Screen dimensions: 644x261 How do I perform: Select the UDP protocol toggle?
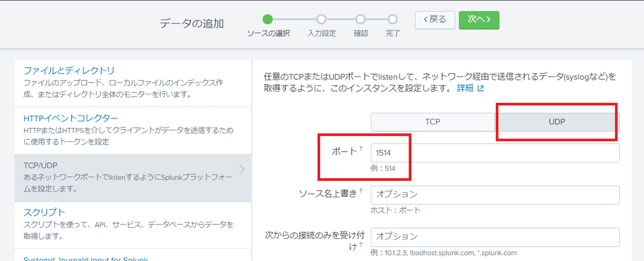coord(557,122)
